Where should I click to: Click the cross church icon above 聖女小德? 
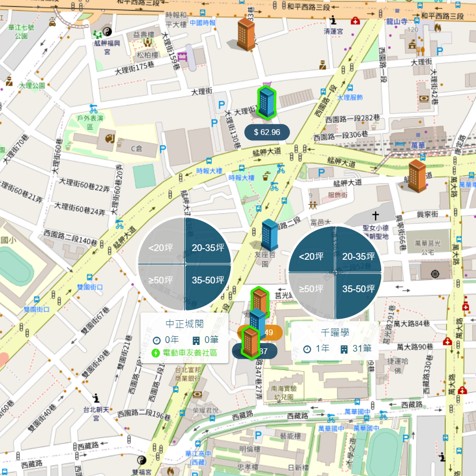point(375,216)
